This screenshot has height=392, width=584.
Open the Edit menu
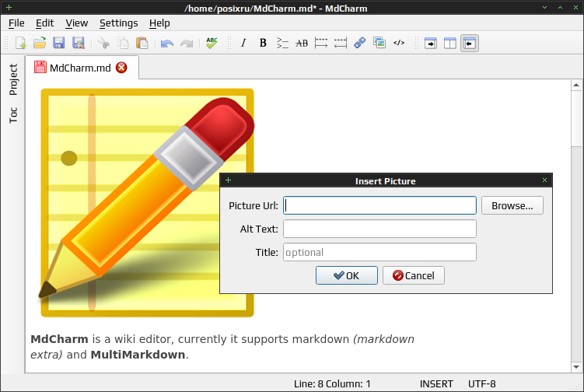pos(44,23)
